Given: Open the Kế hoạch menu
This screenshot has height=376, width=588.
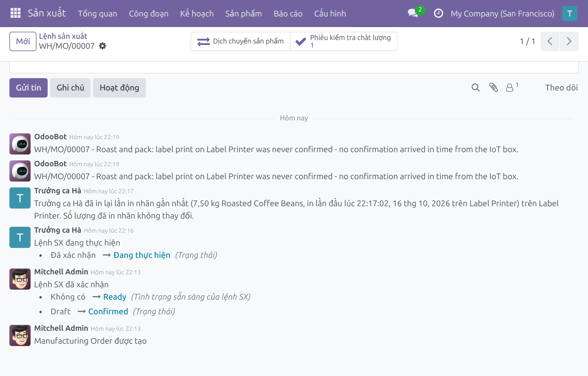Looking at the screenshot, I should 197,14.
